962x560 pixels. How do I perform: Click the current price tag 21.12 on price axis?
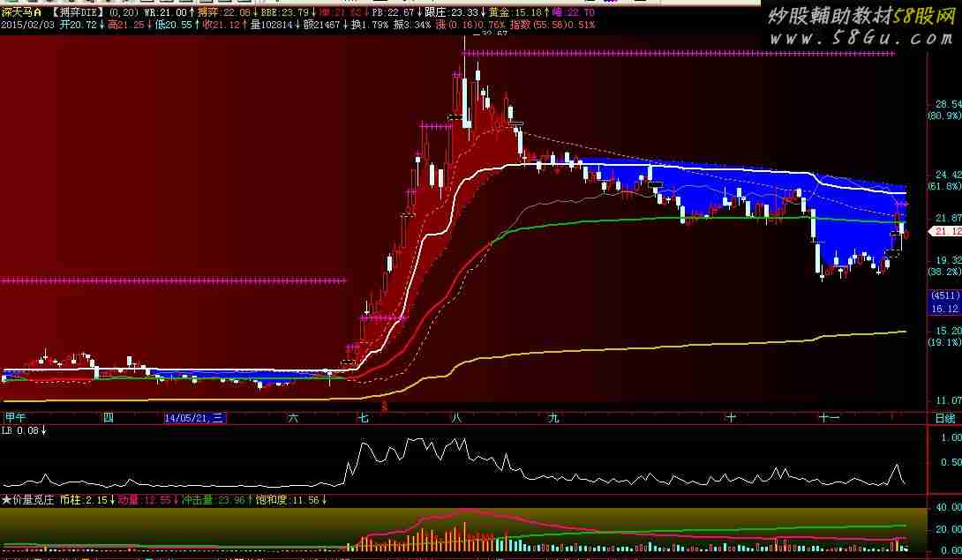945,231
